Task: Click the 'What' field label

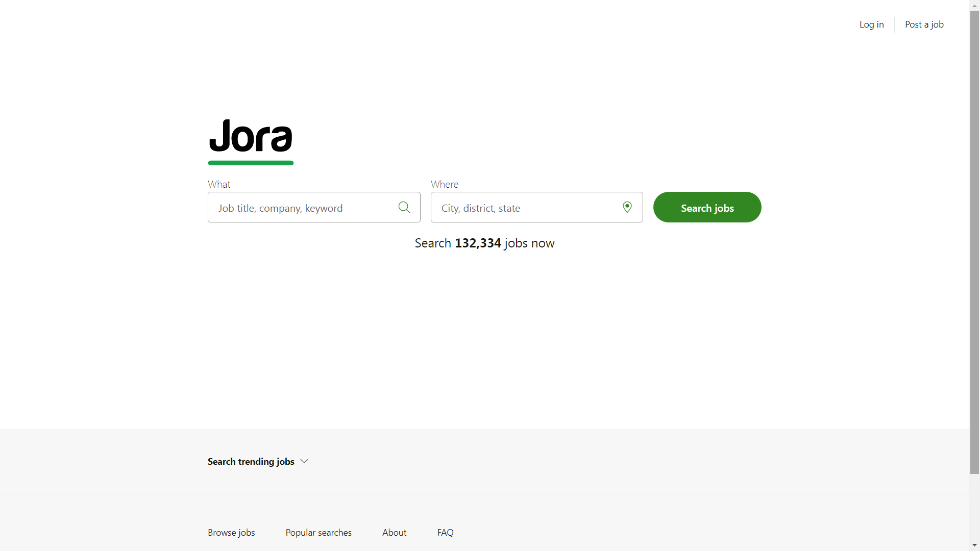Action: [219, 184]
